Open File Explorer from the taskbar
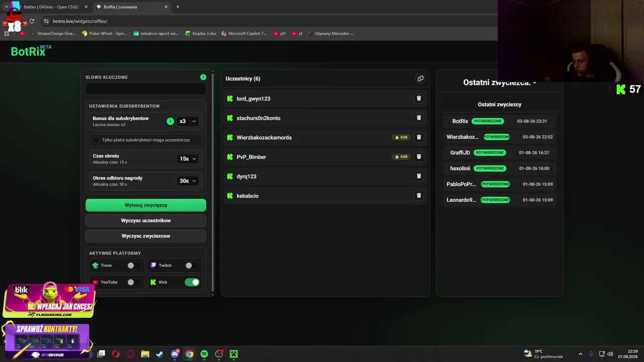The height and width of the screenshot is (362, 644). point(145,354)
